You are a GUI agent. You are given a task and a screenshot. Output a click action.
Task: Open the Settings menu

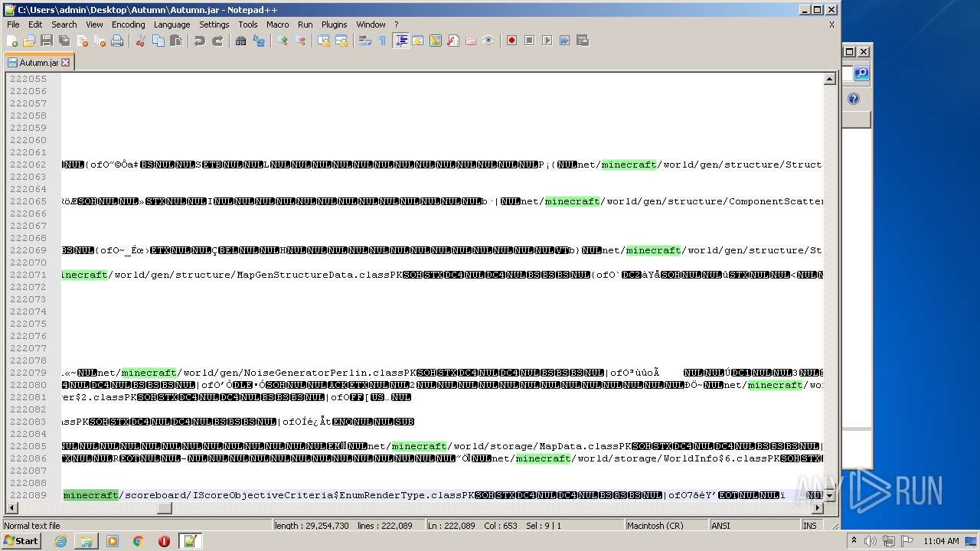click(214, 24)
